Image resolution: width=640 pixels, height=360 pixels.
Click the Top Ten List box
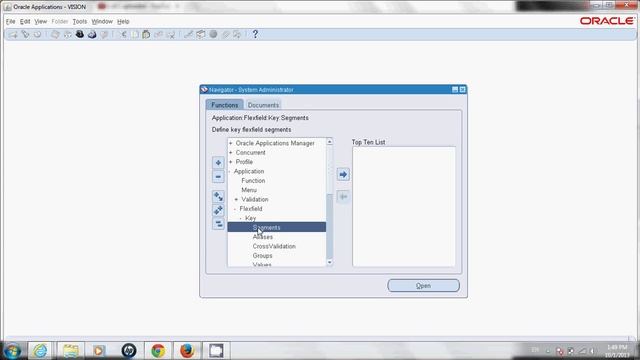404,207
